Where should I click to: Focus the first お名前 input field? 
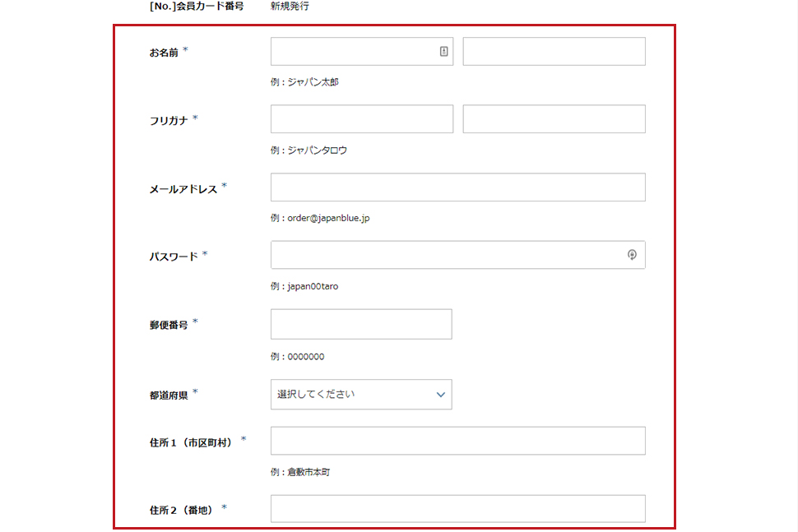pos(362,51)
